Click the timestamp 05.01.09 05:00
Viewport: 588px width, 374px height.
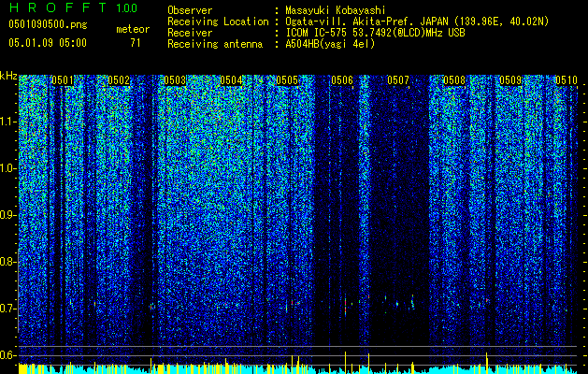48,42
